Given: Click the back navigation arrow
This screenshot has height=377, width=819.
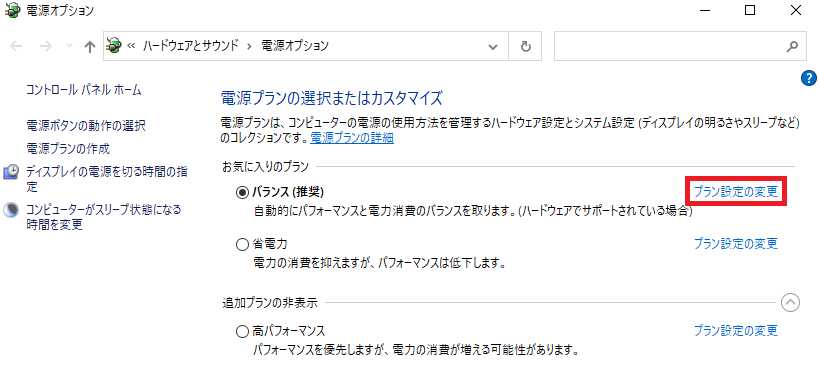Looking at the screenshot, I should [17, 46].
